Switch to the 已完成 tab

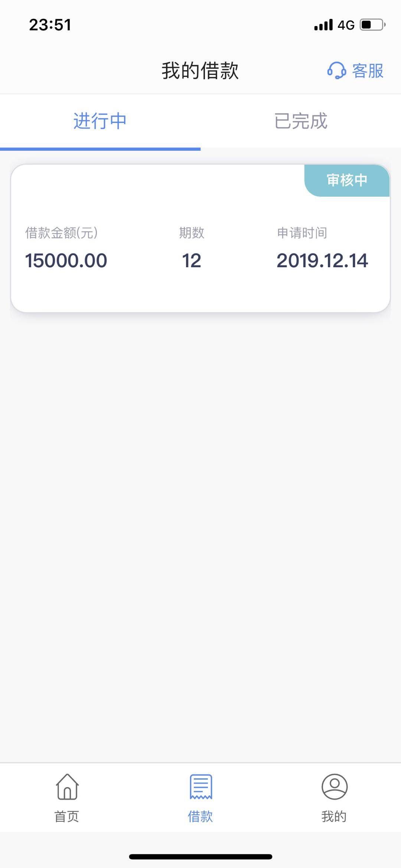pos(301,121)
